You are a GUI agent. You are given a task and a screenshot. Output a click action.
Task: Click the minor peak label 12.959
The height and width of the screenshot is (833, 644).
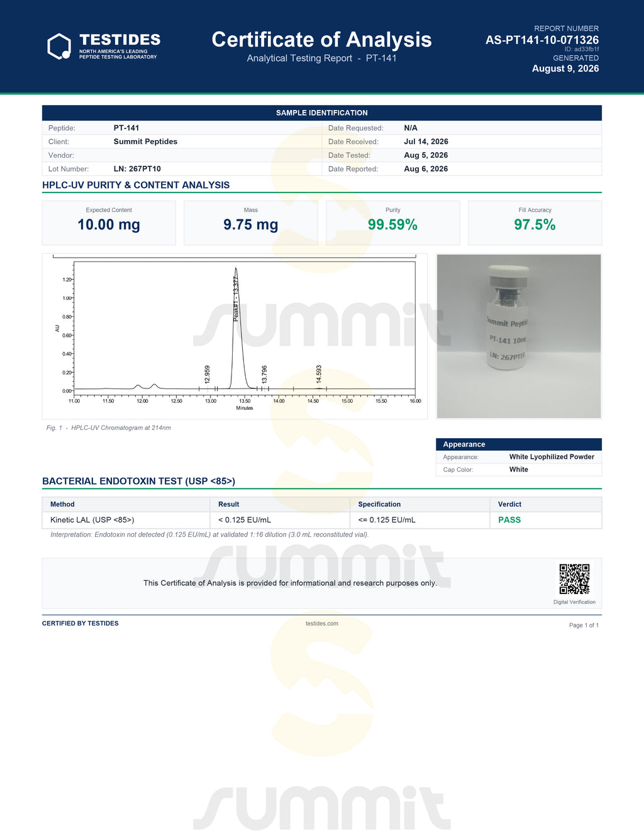(208, 374)
